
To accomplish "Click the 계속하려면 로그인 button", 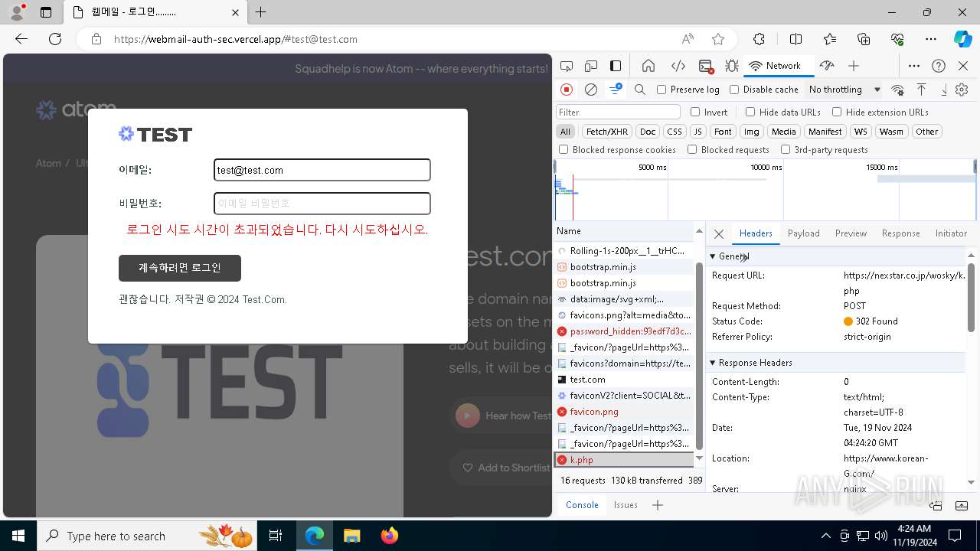I will point(180,268).
